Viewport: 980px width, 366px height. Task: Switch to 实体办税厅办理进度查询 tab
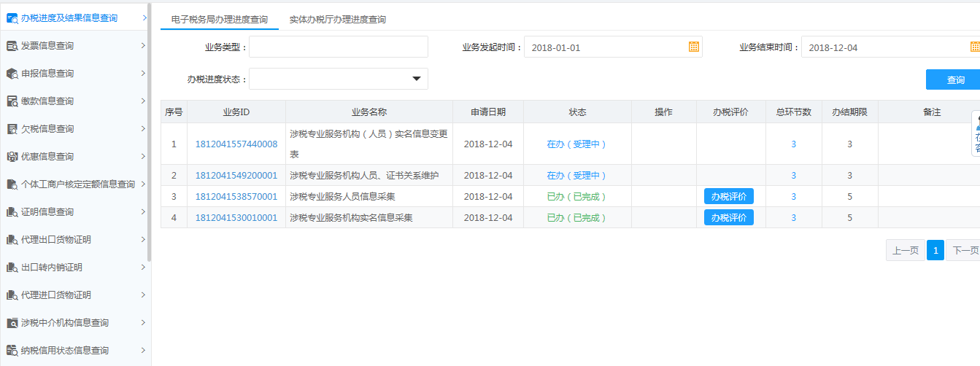pos(338,20)
